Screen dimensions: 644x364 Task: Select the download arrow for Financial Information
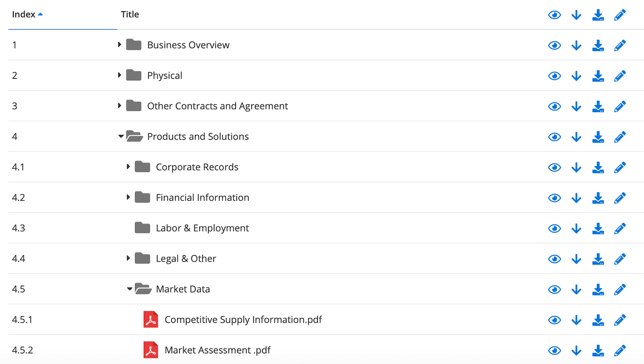coord(576,197)
